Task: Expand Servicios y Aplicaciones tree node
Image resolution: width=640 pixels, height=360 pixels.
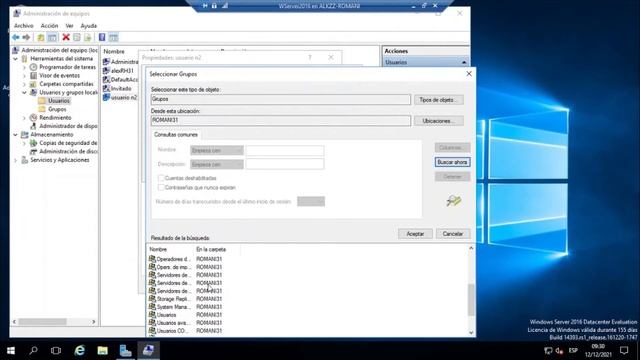Action: coord(16,160)
